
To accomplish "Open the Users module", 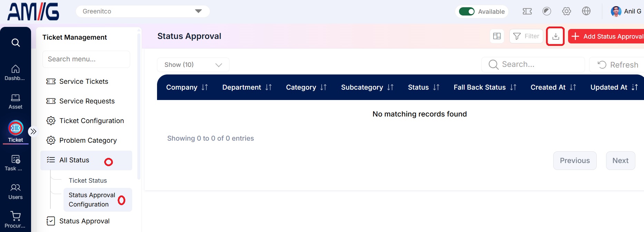I will pyautogui.click(x=15, y=192).
